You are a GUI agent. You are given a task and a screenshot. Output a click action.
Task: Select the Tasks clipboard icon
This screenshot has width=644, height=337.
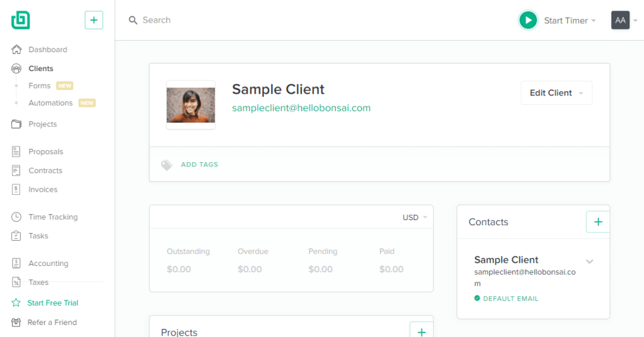[x=16, y=236]
